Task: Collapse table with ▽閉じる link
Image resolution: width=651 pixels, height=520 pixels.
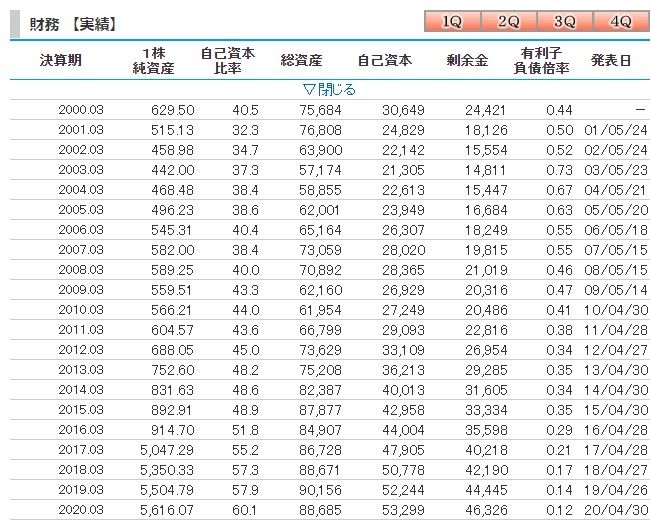Action: (x=329, y=89)
